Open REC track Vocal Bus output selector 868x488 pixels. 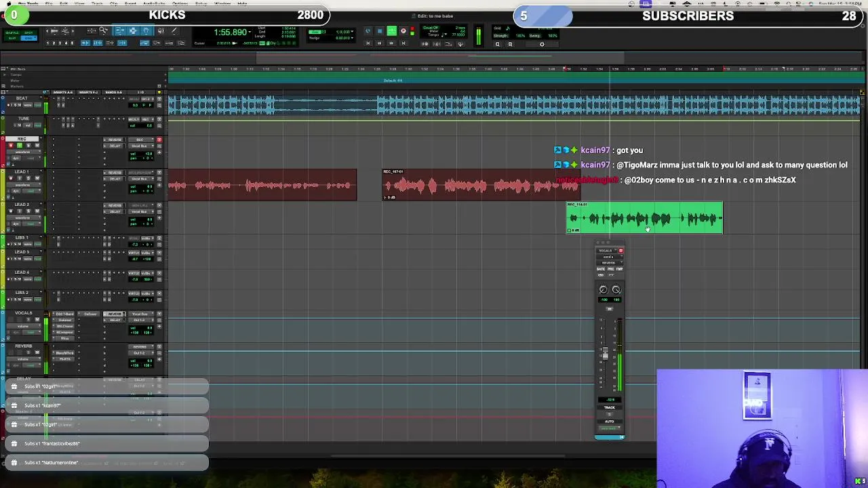[141, 146]
